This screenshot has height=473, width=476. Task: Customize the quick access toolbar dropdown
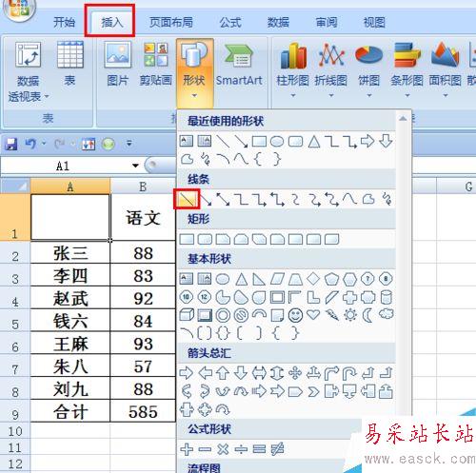point(129,144)
